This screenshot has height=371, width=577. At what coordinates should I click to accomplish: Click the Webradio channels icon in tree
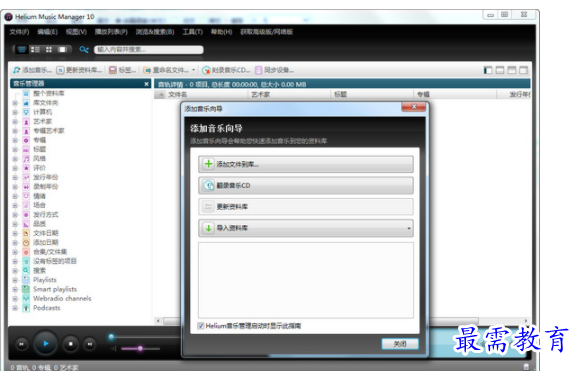[26, 298]
